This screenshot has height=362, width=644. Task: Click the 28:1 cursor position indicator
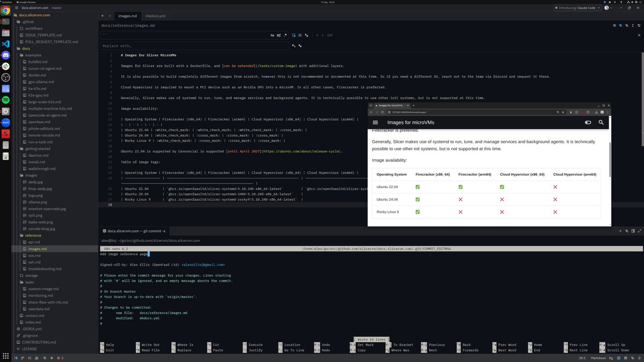point(582,358)
